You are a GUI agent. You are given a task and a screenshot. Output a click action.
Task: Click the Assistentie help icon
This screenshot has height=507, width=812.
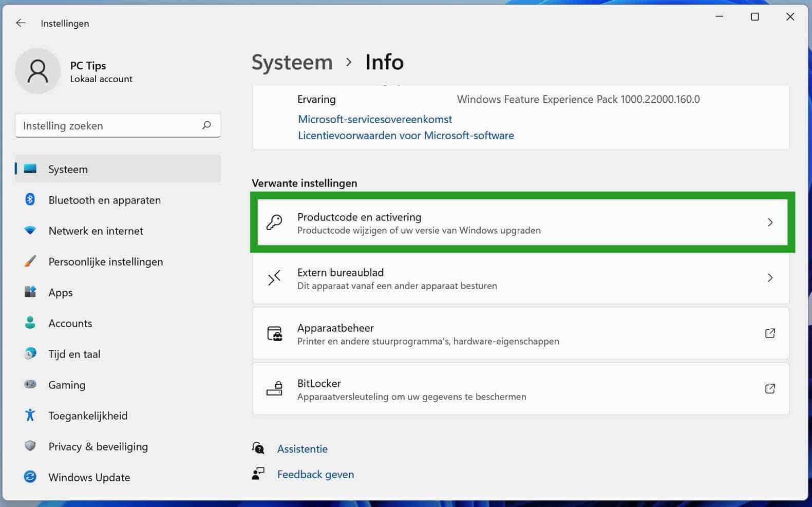coord(258,448)
